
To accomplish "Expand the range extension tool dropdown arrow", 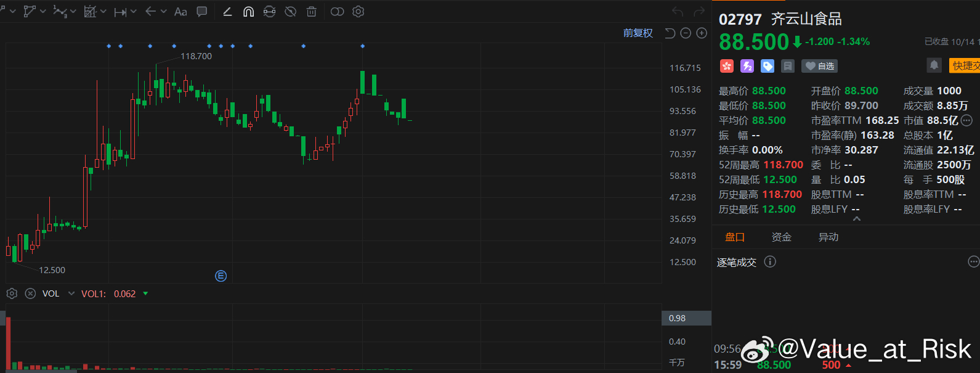I will 134,11.
